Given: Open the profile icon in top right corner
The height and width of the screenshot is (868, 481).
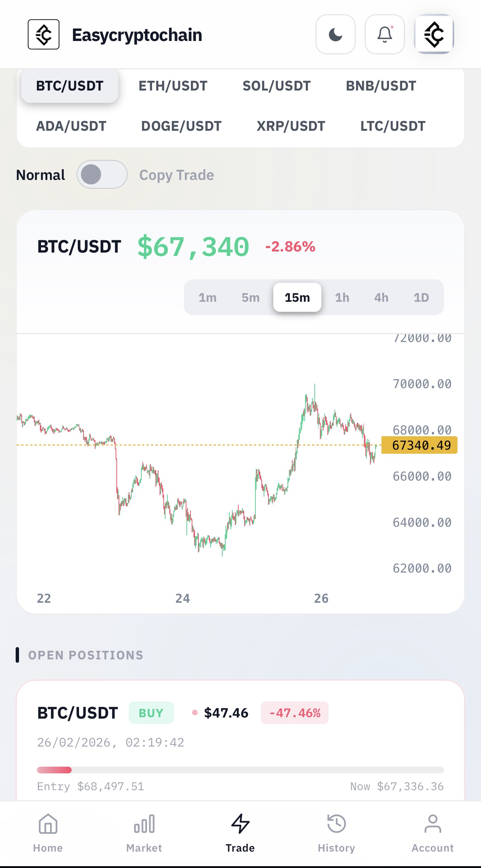Looking at the screenshot, I should [434, 35].
